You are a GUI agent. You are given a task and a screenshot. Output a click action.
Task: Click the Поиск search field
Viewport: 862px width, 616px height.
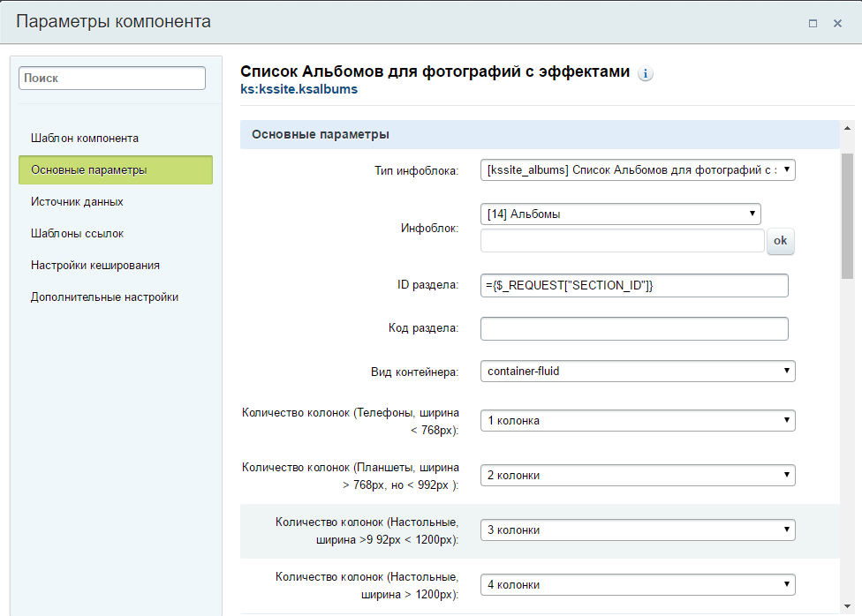(x=112, y=79)
